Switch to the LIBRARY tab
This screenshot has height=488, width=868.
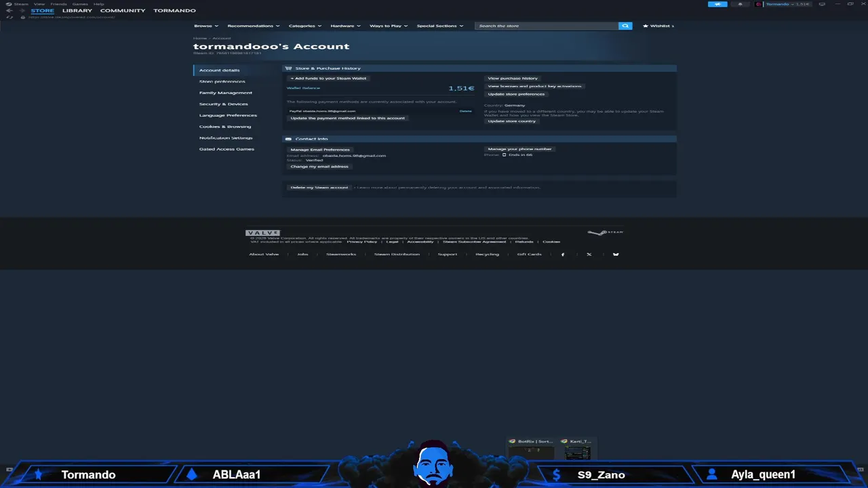pyautogui.click(x=77, y=11)
